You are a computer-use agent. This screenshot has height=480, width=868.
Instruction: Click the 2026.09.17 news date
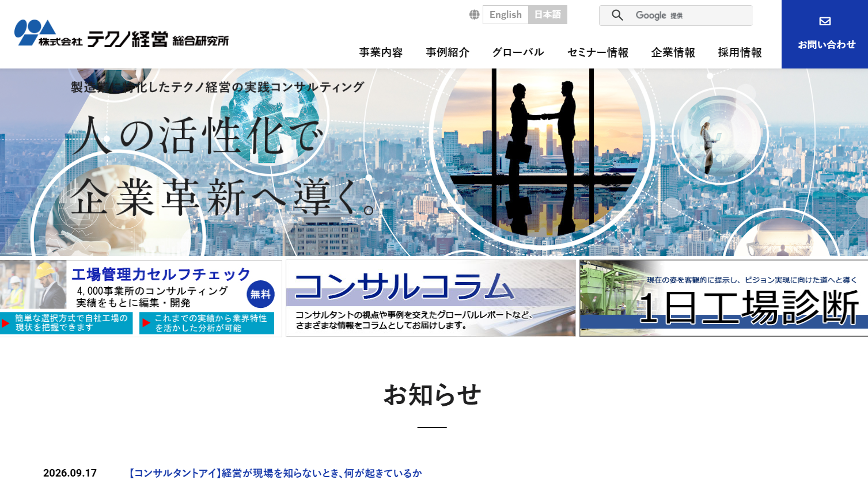point(70,473)
